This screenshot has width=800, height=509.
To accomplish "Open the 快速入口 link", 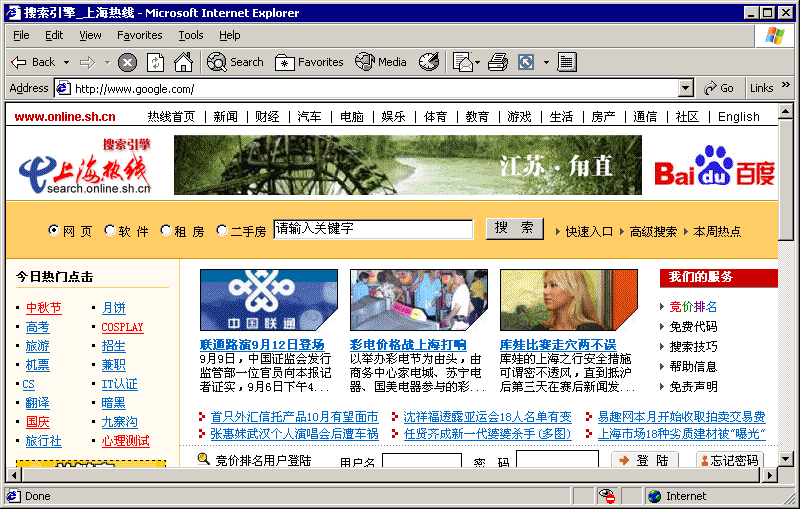I will (x=589, y=232).
